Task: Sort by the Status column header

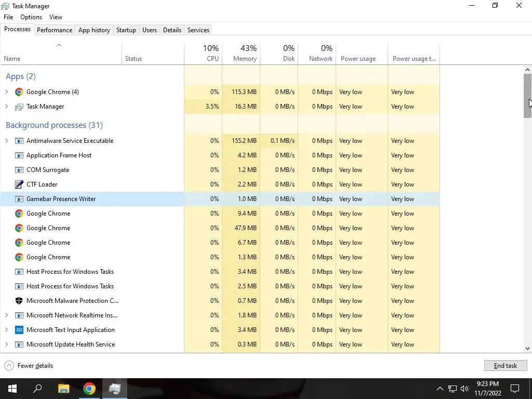Action: (153, 54)
